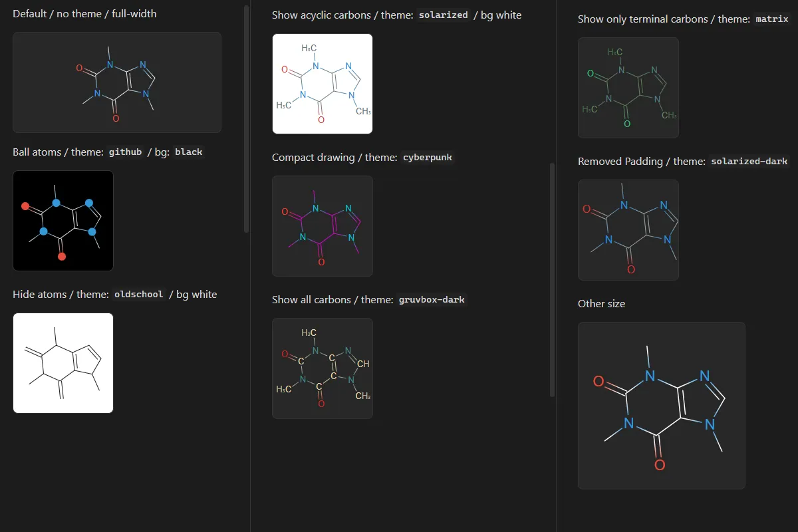Select the ball atoms github theme molecule

tap(63, 221)
